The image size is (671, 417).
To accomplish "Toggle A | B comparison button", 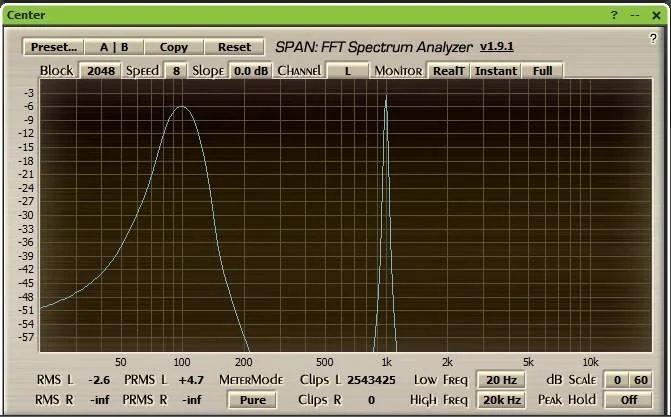I will [114, 47].
